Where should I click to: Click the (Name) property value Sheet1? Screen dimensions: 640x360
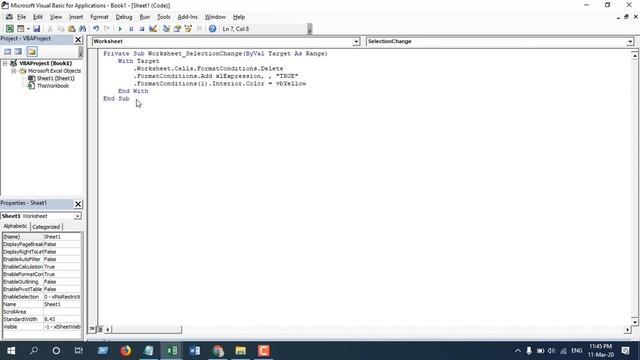[62, 237]
